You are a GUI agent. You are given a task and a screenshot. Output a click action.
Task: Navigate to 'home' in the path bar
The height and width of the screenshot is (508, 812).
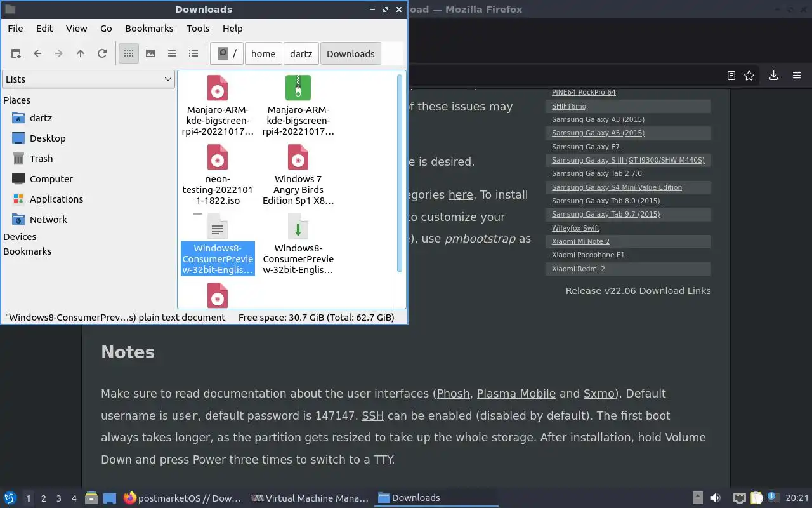point(263,54)
